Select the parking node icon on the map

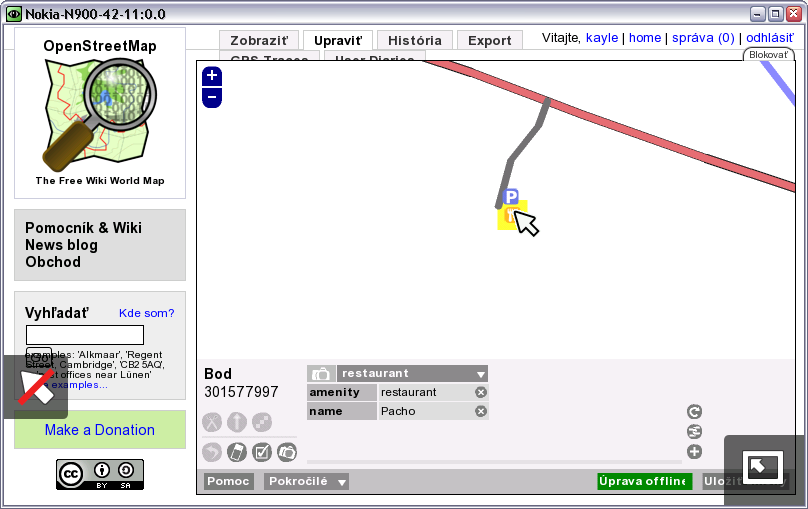click(x=511, y=196)
